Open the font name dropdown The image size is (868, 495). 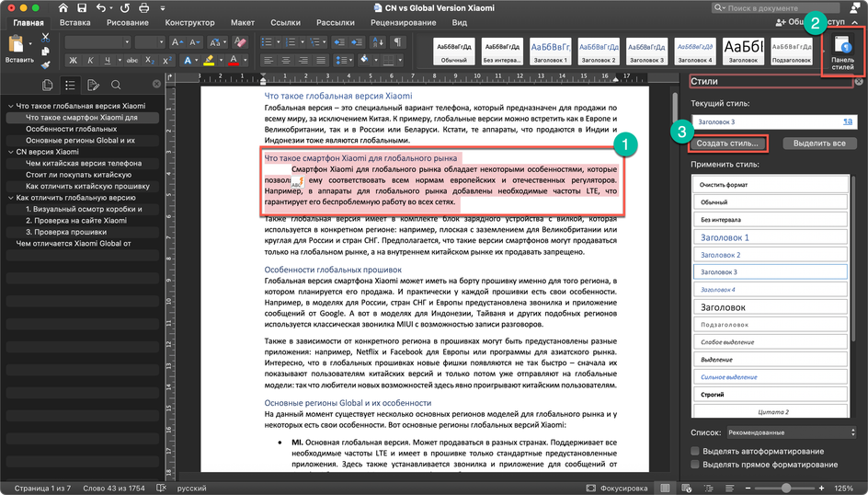[x=127, y=42]
